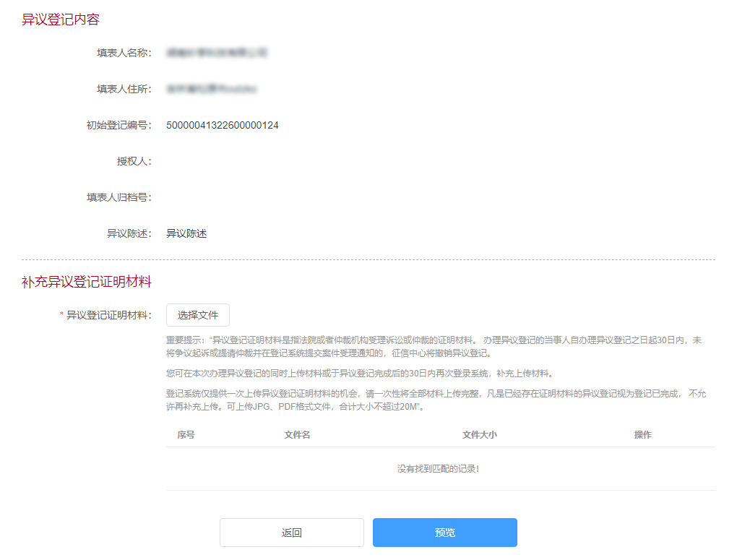
Task: Click the 授权人 label
Action: coord(134,161)
